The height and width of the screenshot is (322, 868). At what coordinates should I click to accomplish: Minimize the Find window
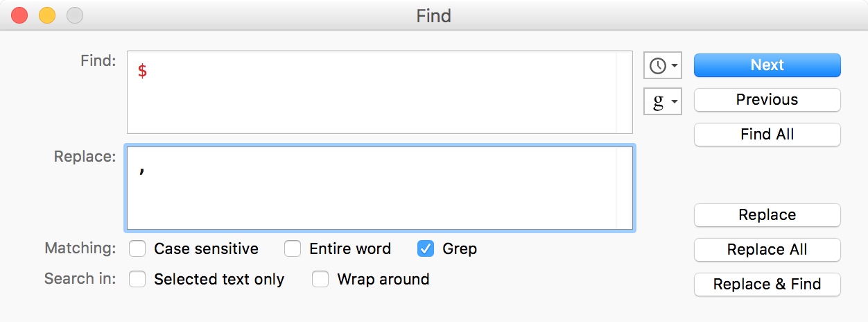[46, 15]
